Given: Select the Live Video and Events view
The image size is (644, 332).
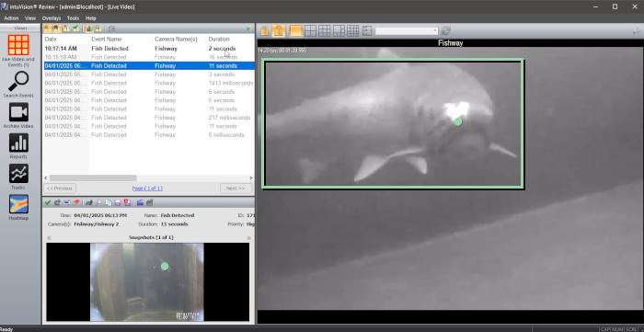Looking at the screenshot, I should tap(18, 50).
